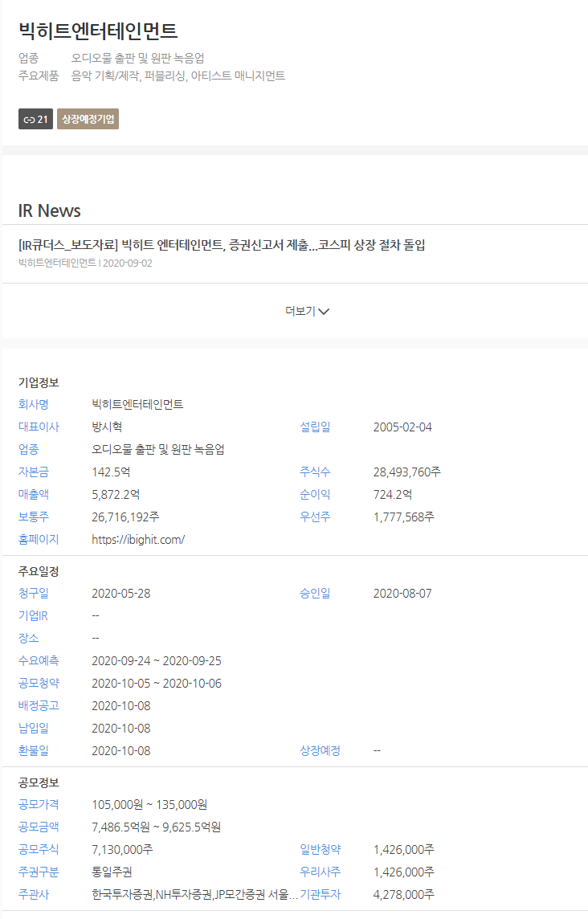Screen dimensions: 588x919
Task: Click the 기업정보 section heading
Action: [39, 382]
